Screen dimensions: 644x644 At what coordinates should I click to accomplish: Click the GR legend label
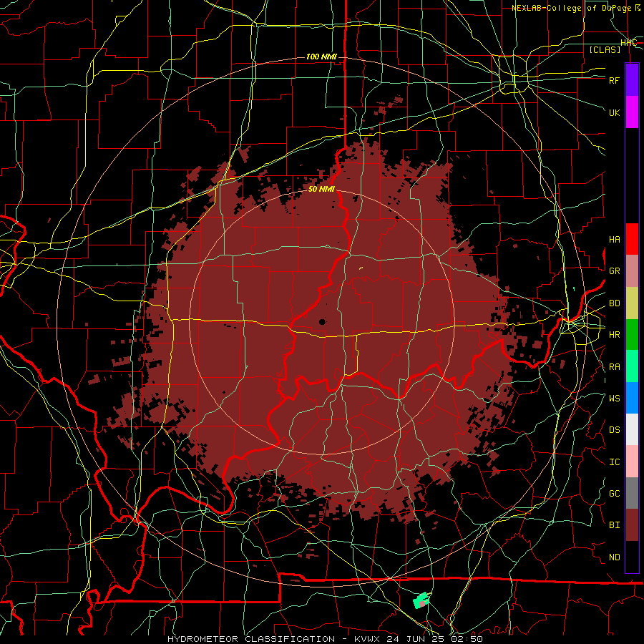(x=614, y=271)
